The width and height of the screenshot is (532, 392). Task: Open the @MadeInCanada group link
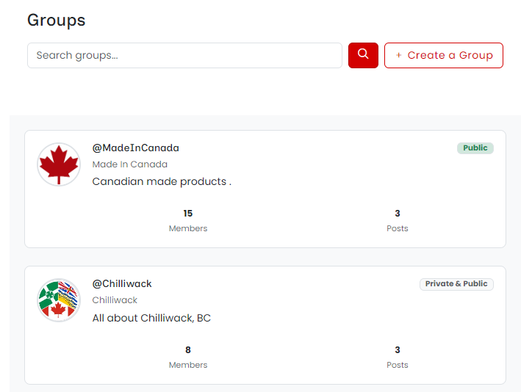pyautogui.click(x=136, y=148)
